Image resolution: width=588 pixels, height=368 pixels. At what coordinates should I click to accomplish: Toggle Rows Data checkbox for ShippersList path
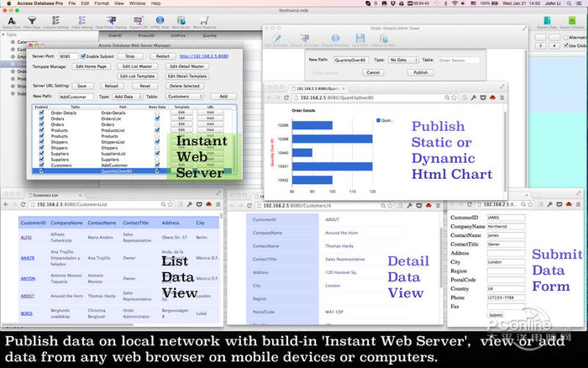[157, 142]
